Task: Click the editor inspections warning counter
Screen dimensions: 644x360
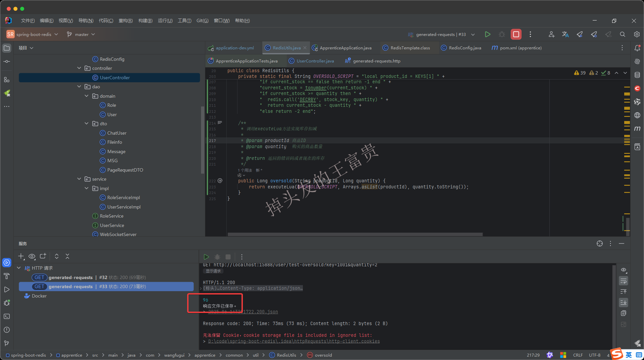Action: pos(579,73)
